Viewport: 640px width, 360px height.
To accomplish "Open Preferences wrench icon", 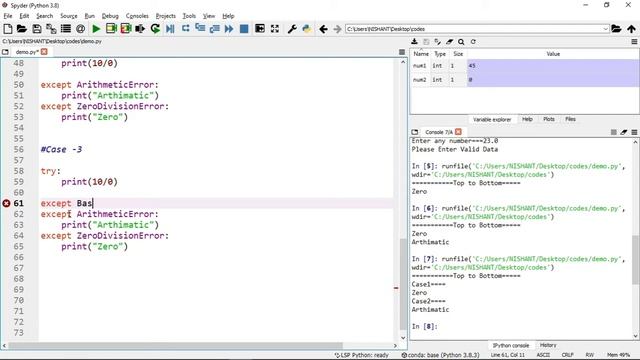I will (292, 29).
